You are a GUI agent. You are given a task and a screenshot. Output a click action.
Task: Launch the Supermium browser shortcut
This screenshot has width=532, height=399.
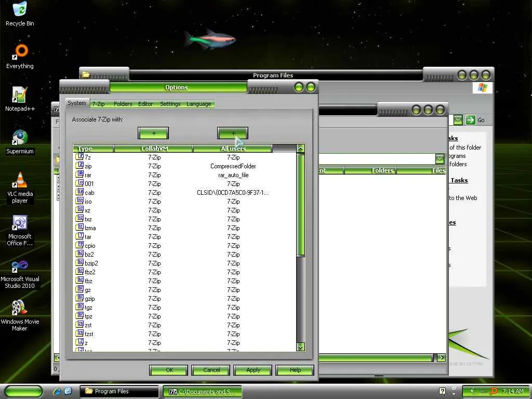(20, 141)
